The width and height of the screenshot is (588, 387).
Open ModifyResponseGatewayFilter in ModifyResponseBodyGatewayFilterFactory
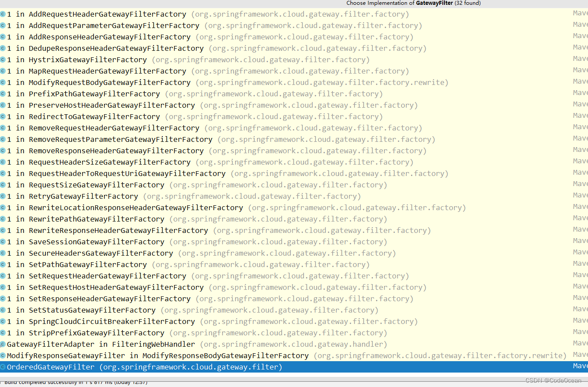[x=294, y=355]
